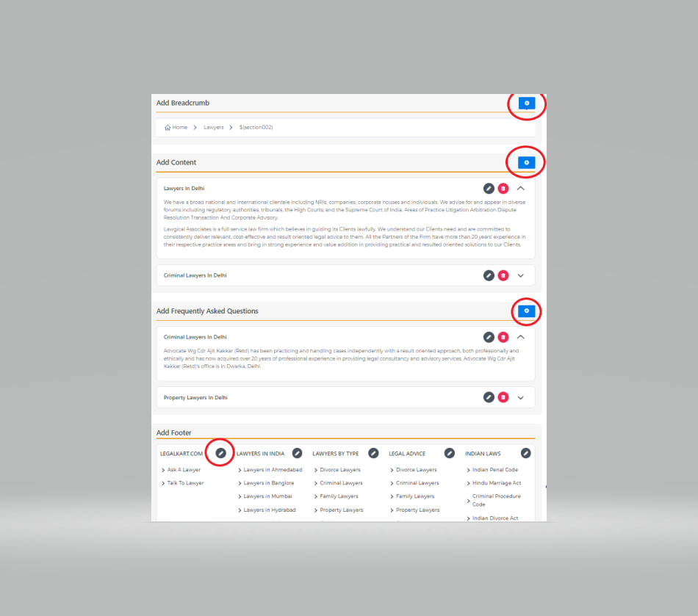Edit the LAWYERS BY TYPE footer column
This screenshot has height=616, width=698.
click(373, 453)
